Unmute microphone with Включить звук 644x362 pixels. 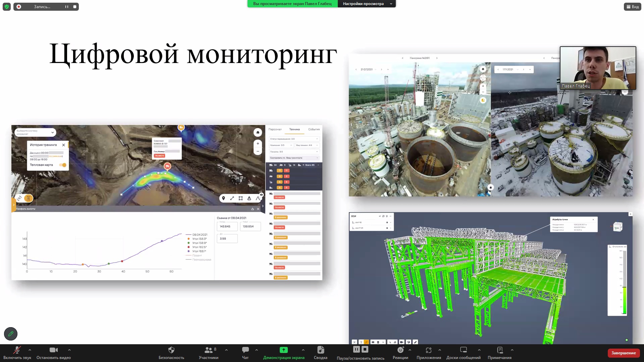pyautogui.click(x=17, y=353)
